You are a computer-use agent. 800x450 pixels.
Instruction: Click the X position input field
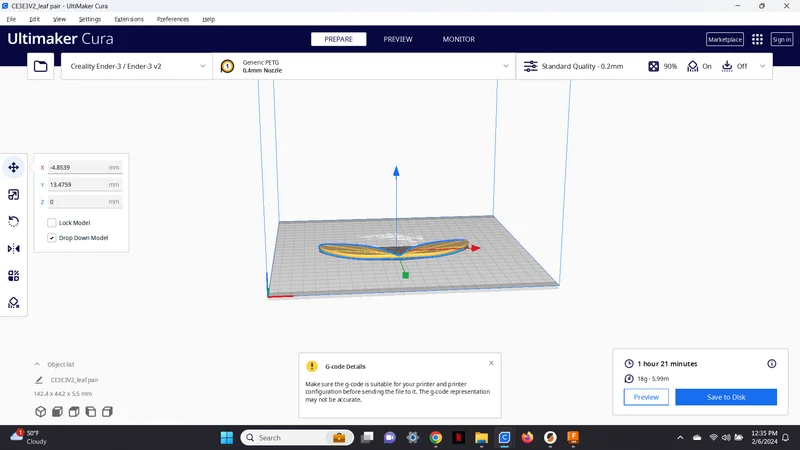tap(84, 167)
